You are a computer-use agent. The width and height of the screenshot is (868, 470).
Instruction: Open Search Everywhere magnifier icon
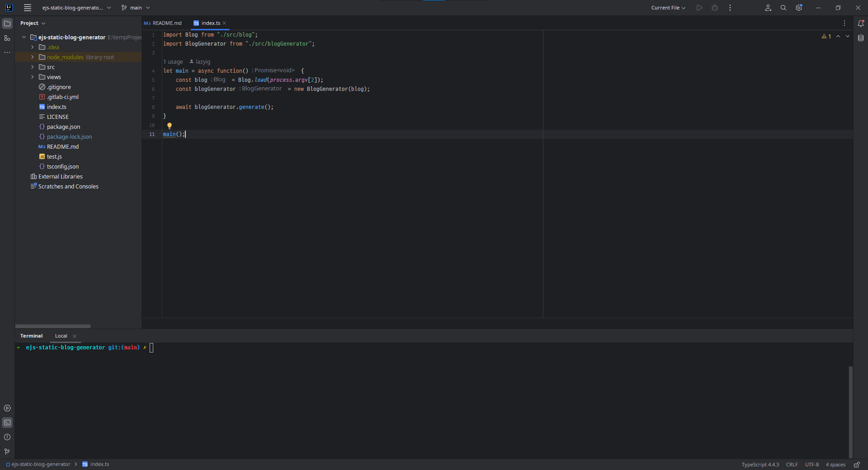point(783,8)
